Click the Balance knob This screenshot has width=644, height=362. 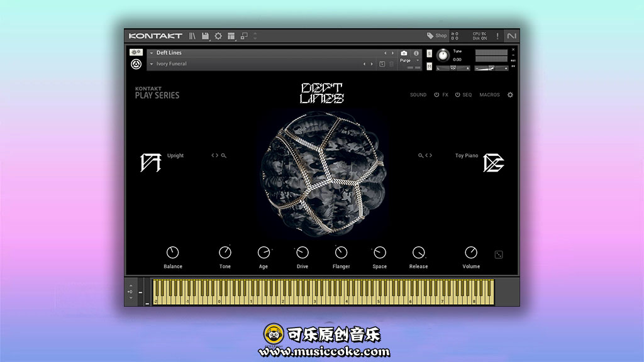[x=172, y=253]
